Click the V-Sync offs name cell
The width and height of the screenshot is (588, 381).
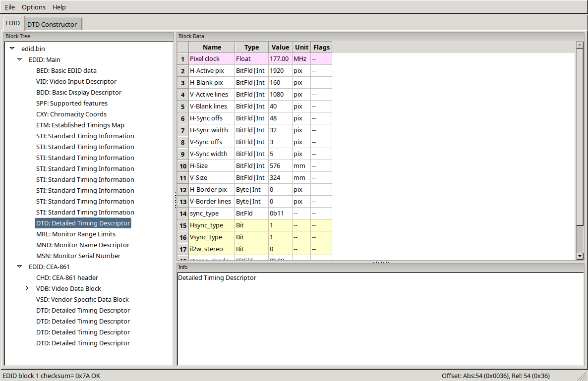212,142
